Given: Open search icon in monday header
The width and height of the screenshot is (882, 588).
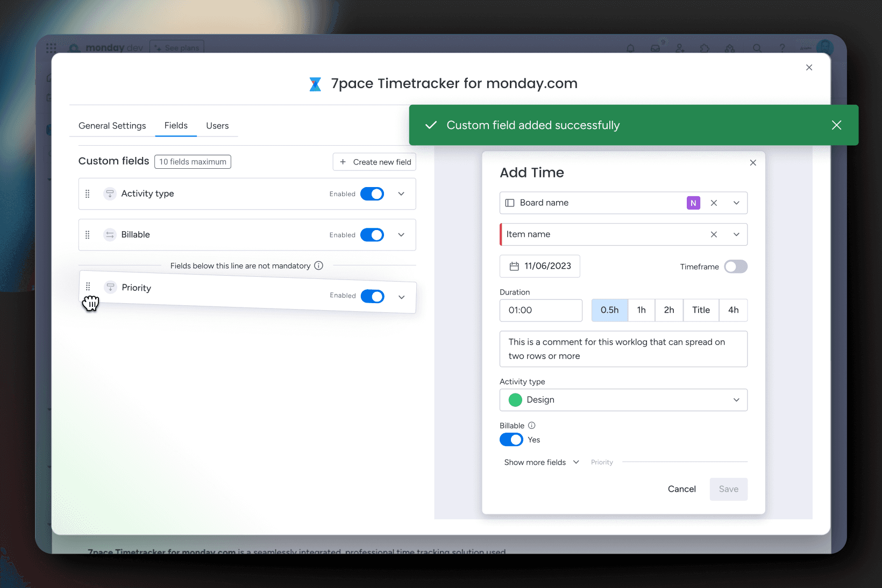Looking at the screenshot, I should point(757,48).
